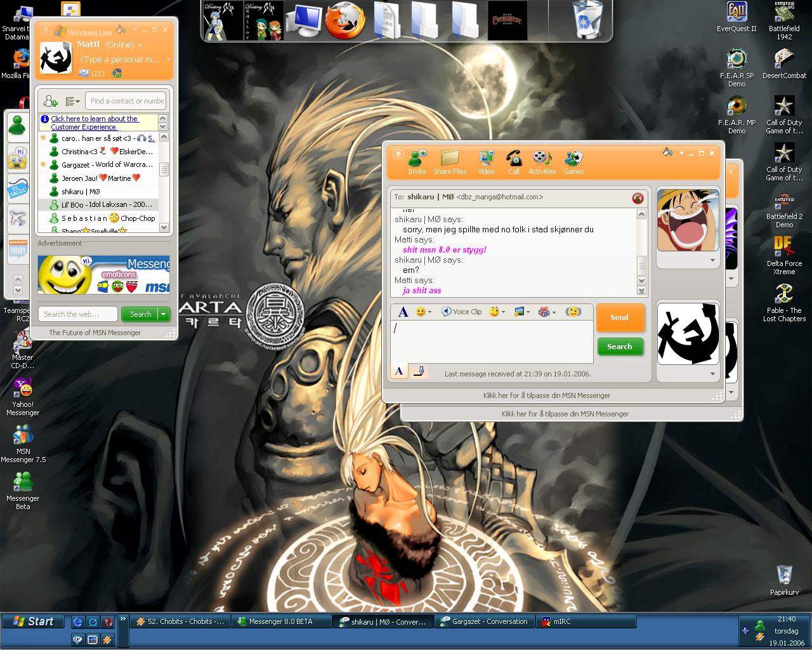The height and width of the screenshot is (650, 812).
Task: Open the menu arrow in conversation title bar
Action: click(681, 153)
